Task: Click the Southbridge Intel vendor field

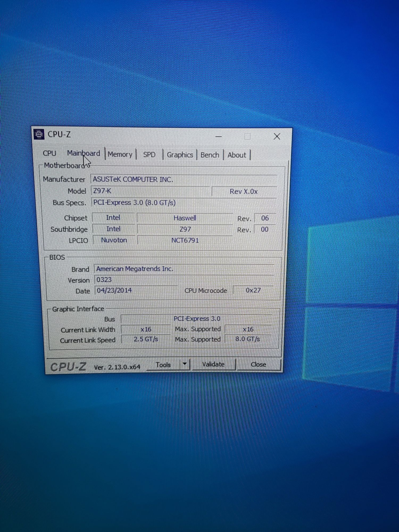Action: click(x=114, y=229)
